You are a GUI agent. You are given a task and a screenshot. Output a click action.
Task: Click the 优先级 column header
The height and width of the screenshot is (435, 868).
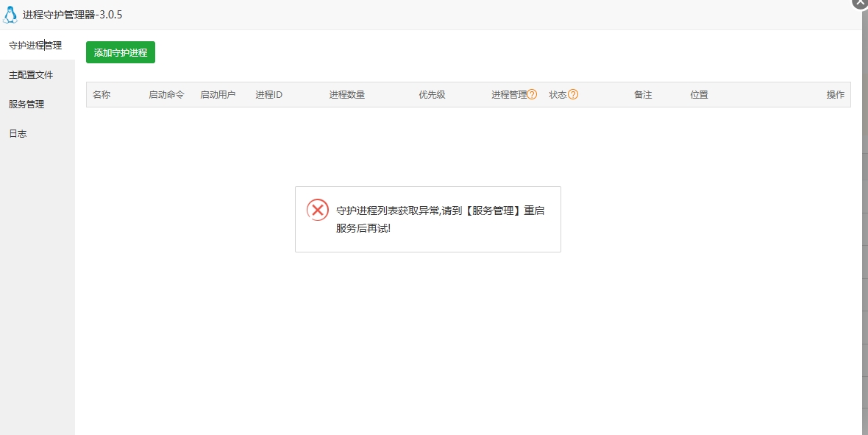click(433, 95)
